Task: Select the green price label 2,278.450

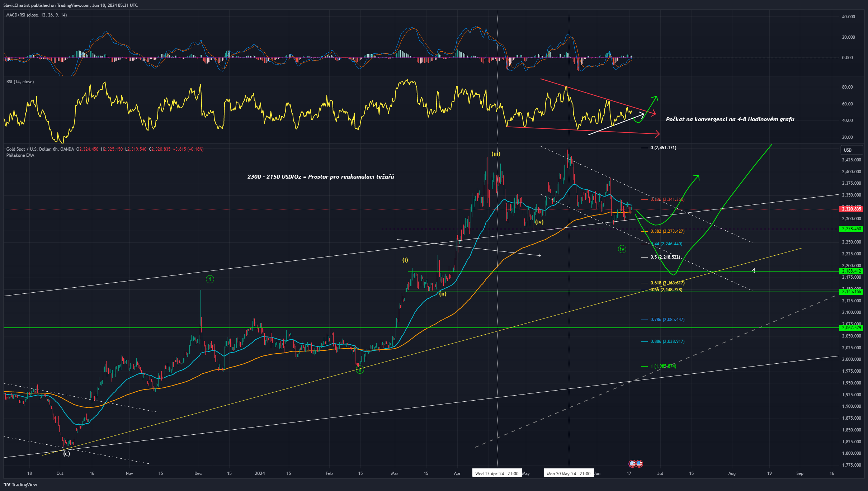Action: coord(851,229)
